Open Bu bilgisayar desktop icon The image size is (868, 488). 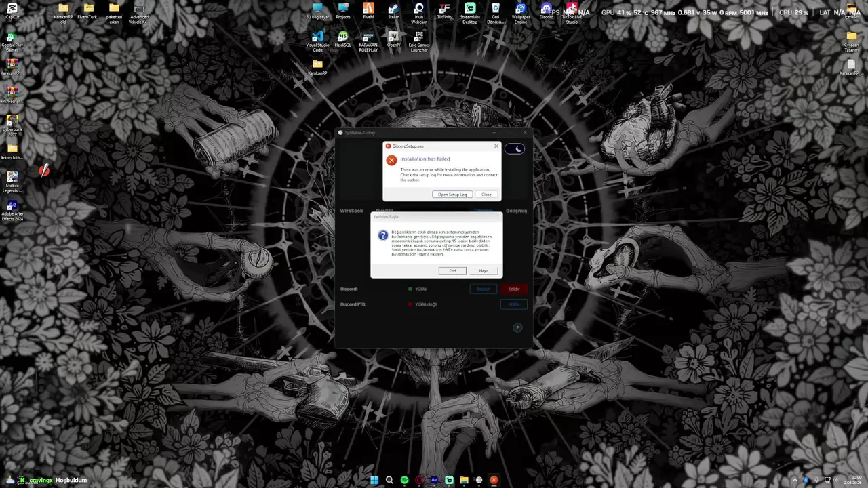click(317, 12)
